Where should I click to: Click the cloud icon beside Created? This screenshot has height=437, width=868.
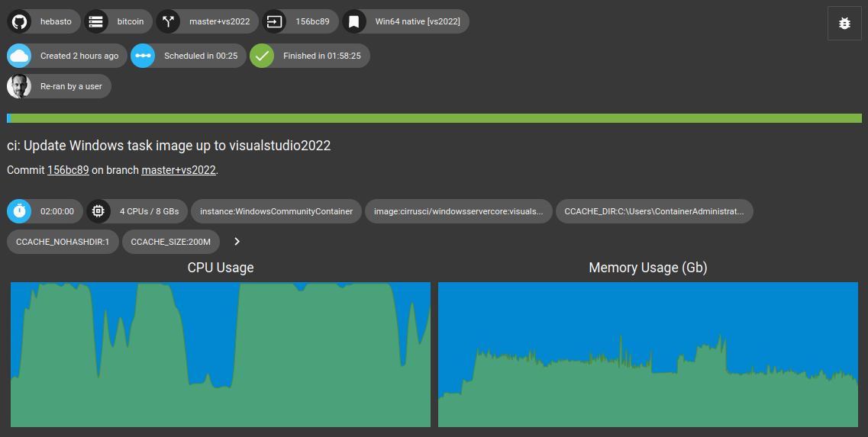click(19, 56)
